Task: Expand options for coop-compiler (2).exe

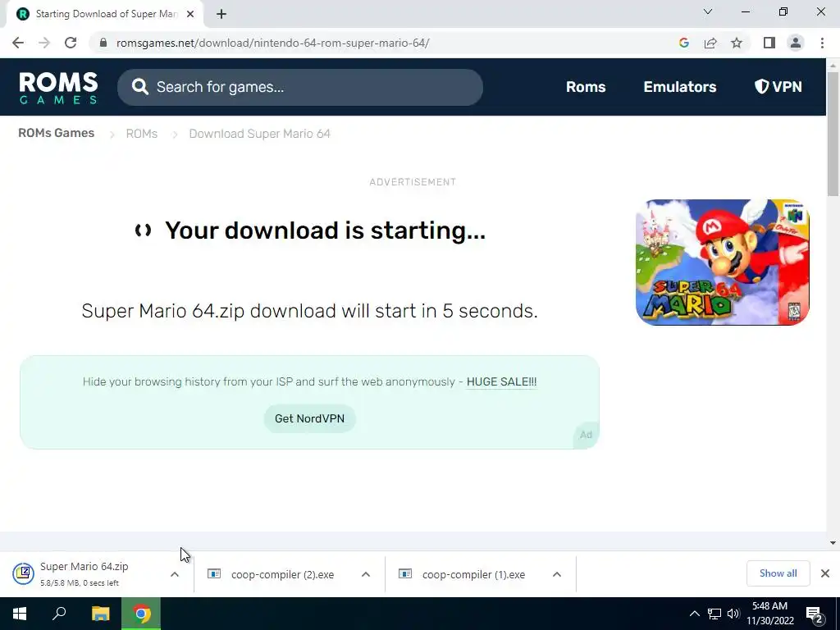Action: coord(366,574)
